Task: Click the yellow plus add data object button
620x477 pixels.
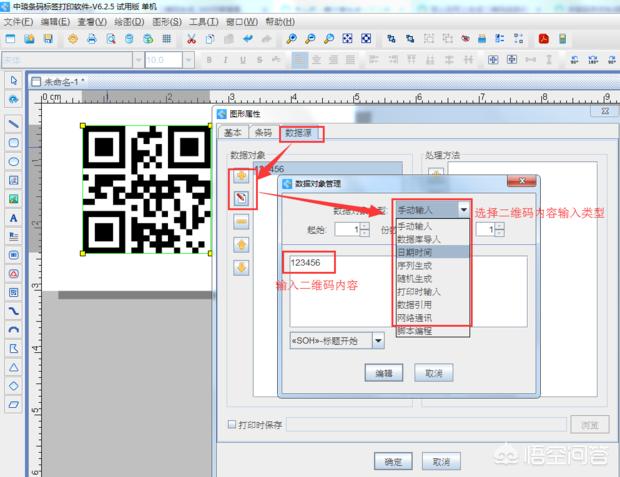Action: click(x=241, y=176)
